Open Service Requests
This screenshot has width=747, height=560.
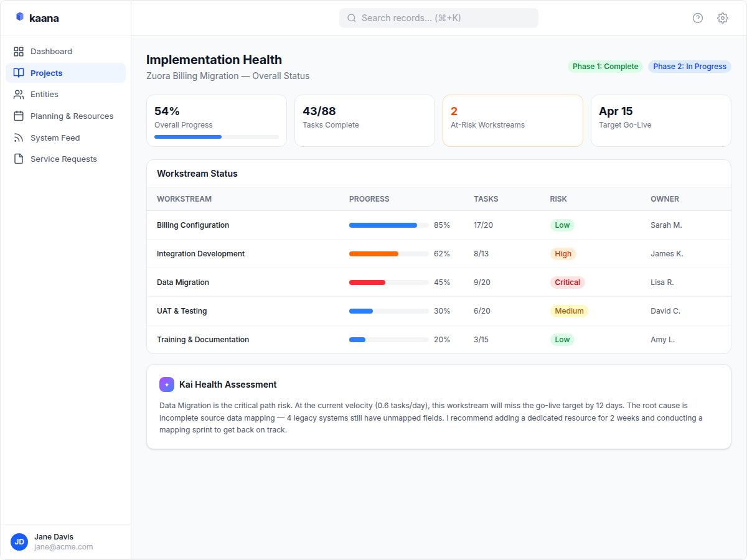coord(63,159)
